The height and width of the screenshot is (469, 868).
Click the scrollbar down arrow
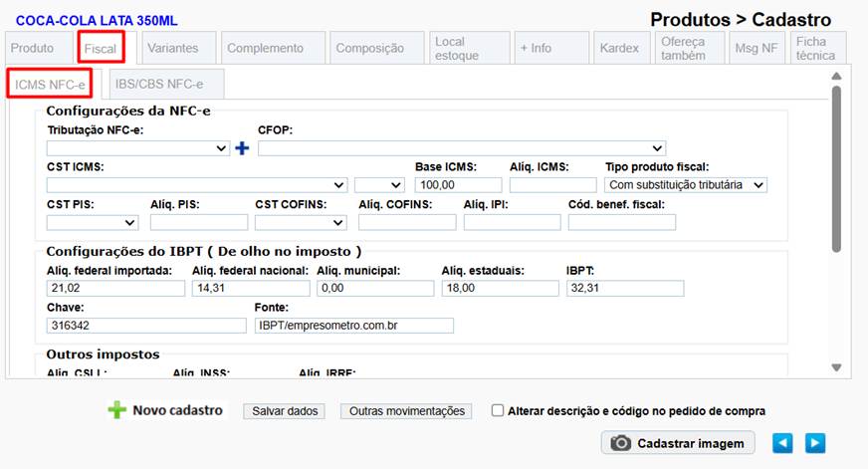tap(836, 367)
